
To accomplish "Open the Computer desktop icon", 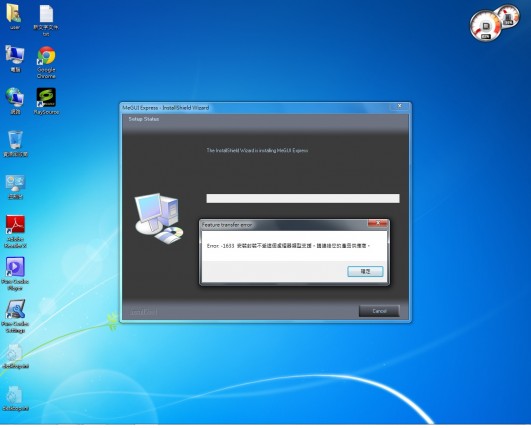I will (15, 58).
